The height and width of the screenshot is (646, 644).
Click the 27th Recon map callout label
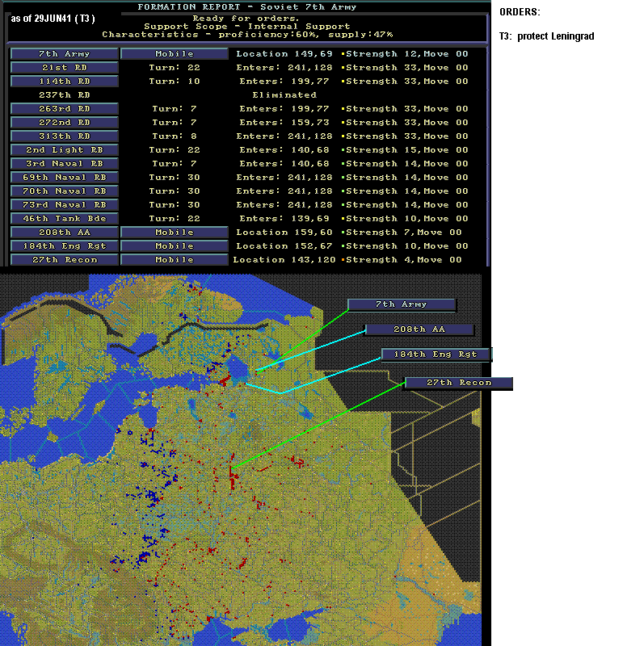459,383
